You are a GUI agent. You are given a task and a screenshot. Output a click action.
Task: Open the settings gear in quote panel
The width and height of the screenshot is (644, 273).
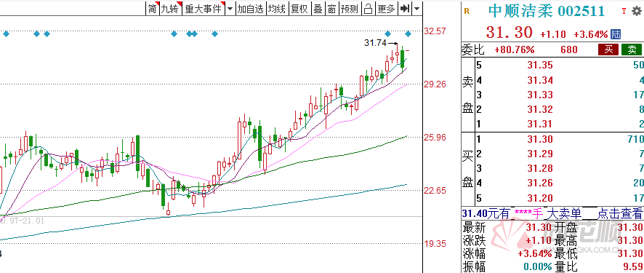point(636,11)
